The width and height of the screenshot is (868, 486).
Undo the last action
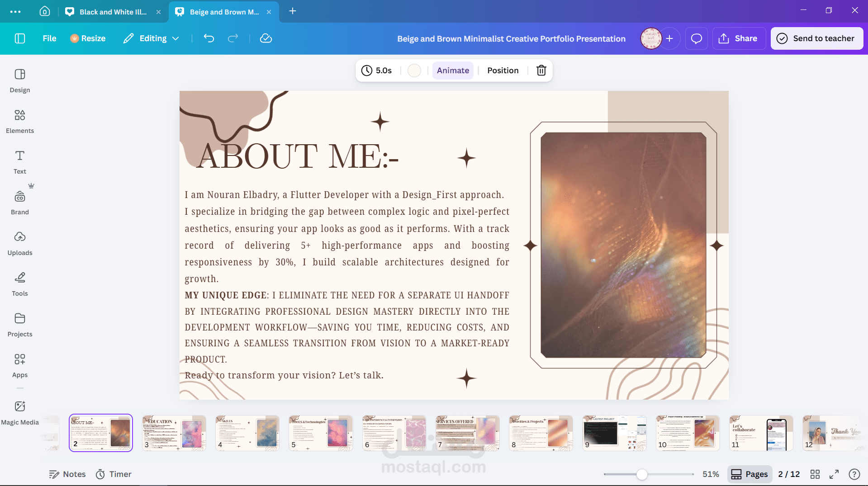[209, 38]
